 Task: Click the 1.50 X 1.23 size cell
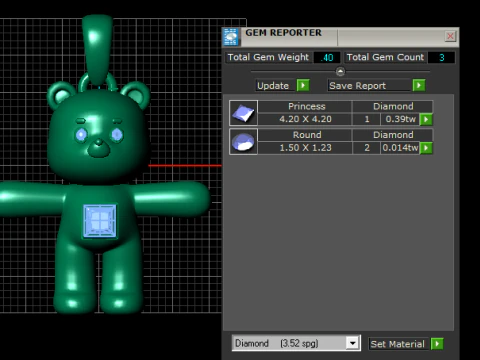pos(305,147)
